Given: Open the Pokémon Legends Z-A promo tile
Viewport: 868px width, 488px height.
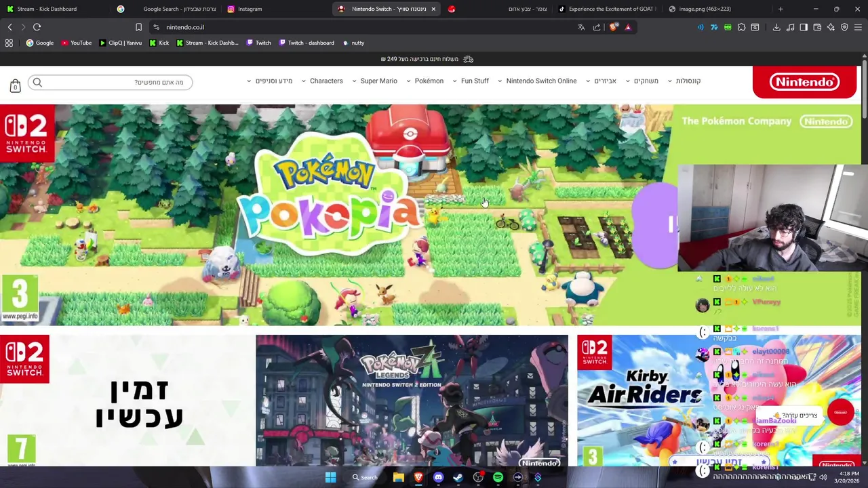Looking at the screenshot, I should tap(412, 401).
